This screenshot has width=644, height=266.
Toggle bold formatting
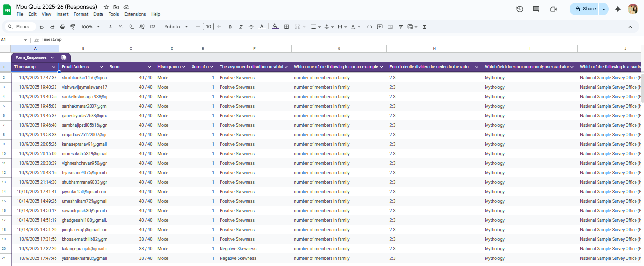pos(230,27)
